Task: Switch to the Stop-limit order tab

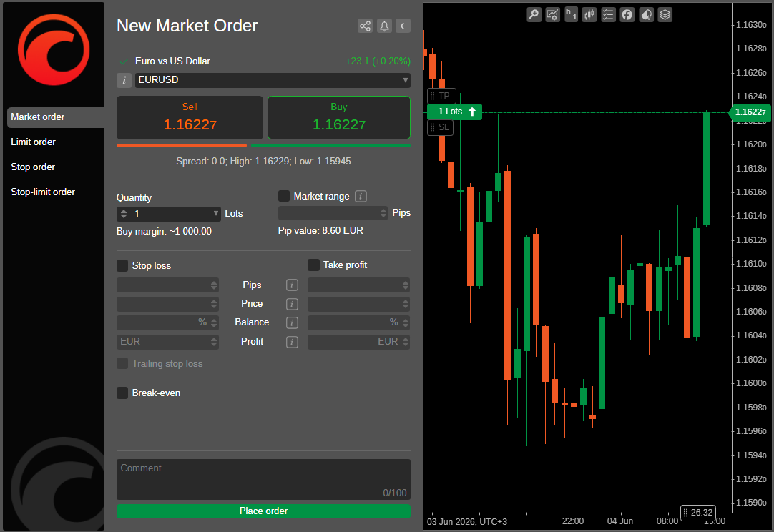Action: click(x=43, y=192)
